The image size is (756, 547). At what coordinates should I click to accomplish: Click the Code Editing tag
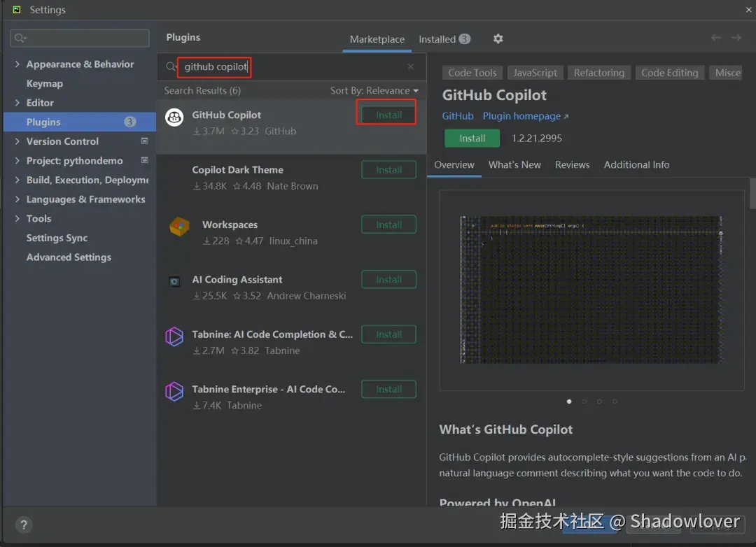point(669,73)
